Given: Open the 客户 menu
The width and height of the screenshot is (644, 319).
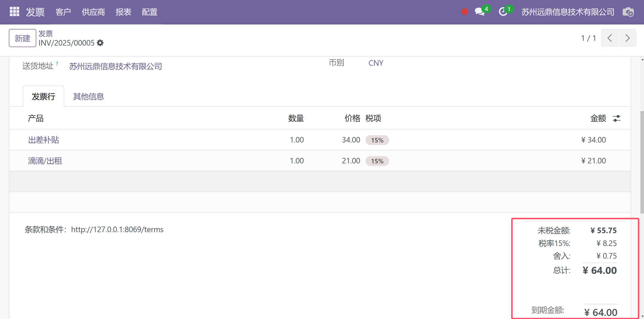Looking at the screenshot, I should (x=63, y=12).
